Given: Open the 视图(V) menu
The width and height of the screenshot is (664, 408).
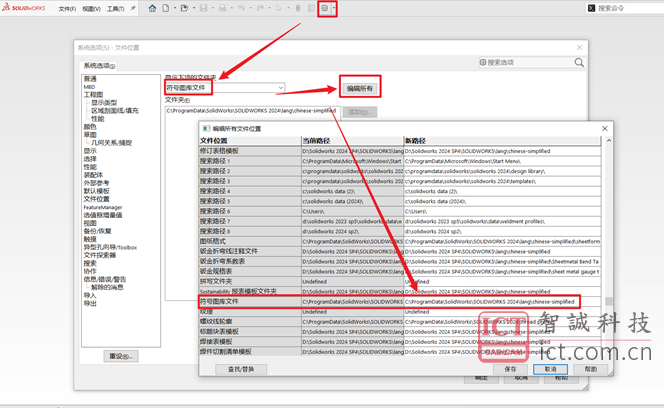Looking at the screenshot, I should (x=91, y=8).
